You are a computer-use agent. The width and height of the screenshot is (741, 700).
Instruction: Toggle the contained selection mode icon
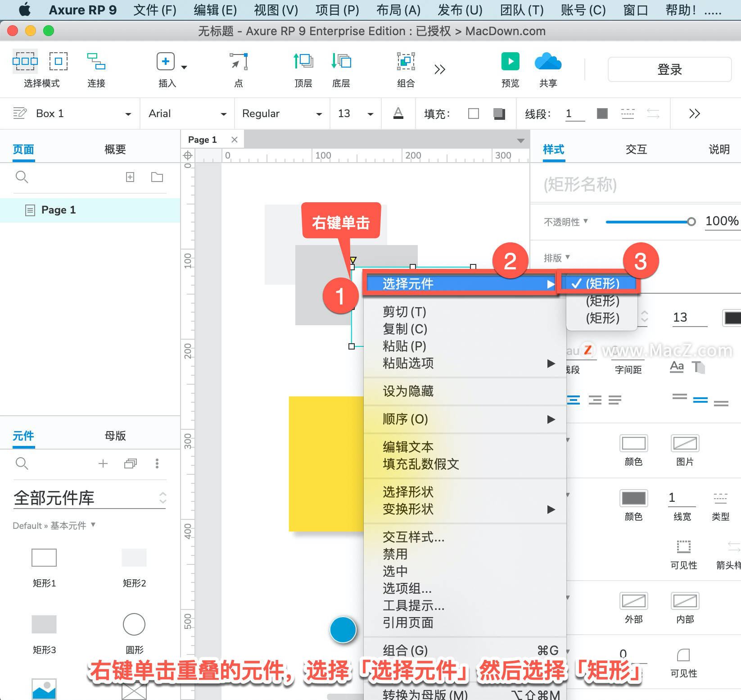coord(59,61)
